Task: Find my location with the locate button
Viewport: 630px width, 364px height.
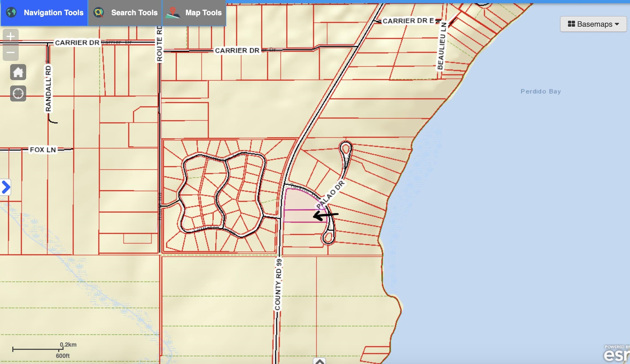Action: coord(18,93)
